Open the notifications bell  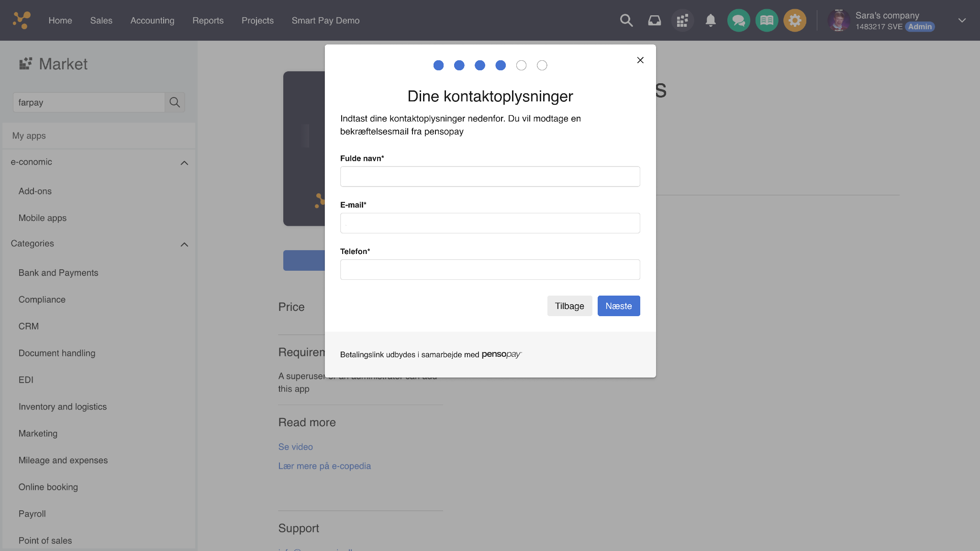[x=711, y=20]
